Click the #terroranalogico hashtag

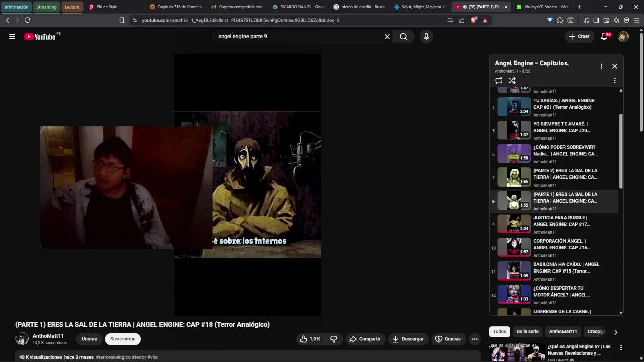[113, 357]
